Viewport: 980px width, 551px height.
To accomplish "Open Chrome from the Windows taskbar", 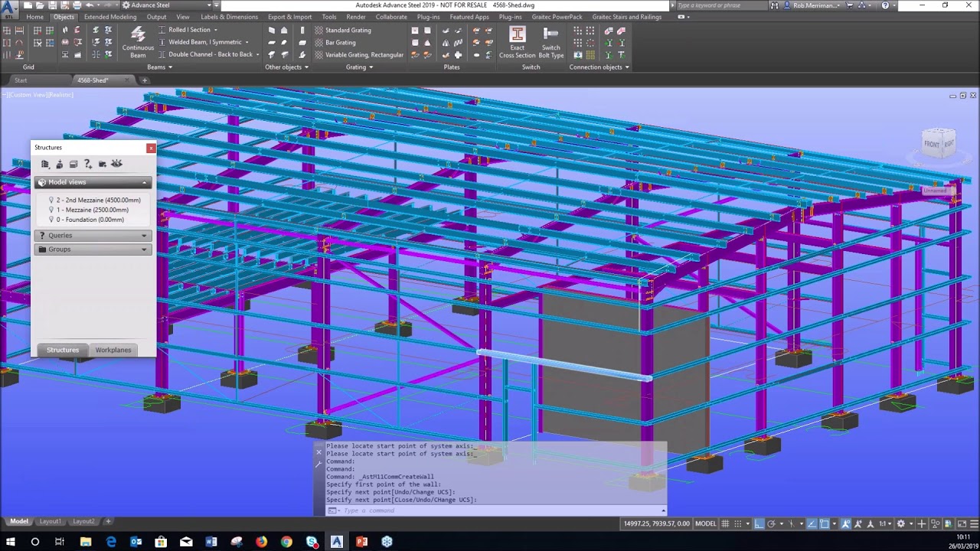I will point(286,542).
